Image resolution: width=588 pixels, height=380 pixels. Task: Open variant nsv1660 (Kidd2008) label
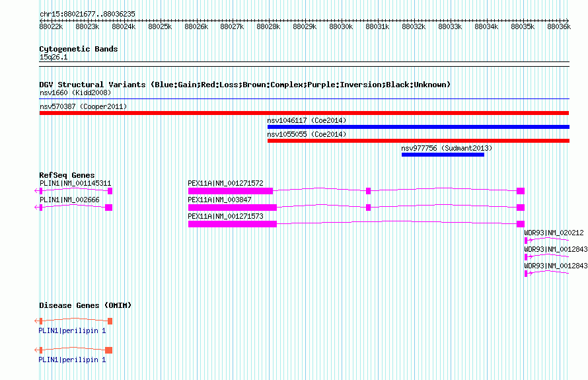coord(75,93)
